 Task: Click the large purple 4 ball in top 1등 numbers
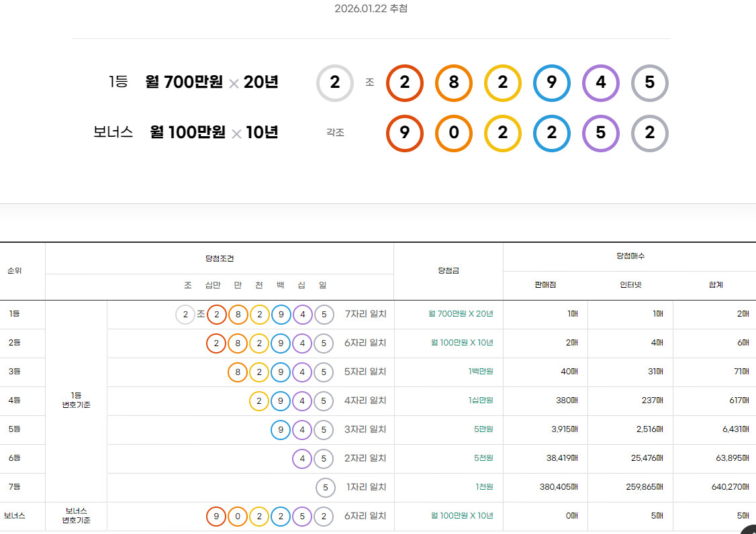(601, 83)
